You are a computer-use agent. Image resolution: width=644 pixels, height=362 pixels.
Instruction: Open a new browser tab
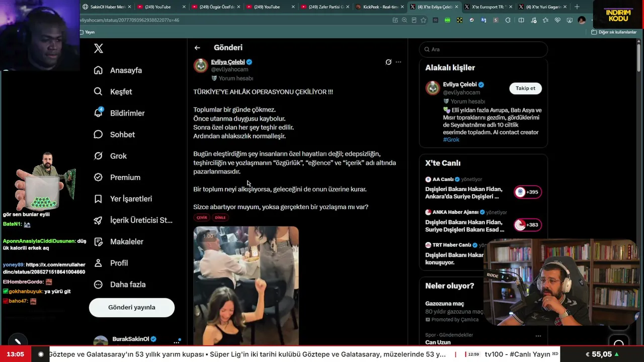point(577,7)
